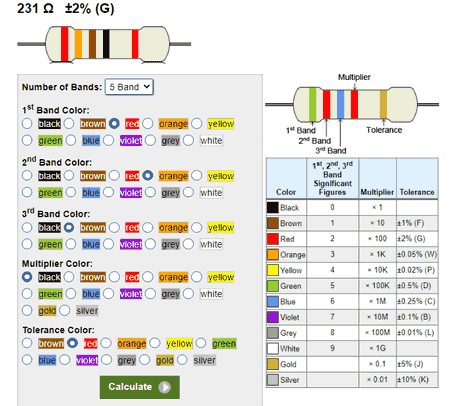
Task: Choose orange tolerance color
Action: [x=106, y=343]
